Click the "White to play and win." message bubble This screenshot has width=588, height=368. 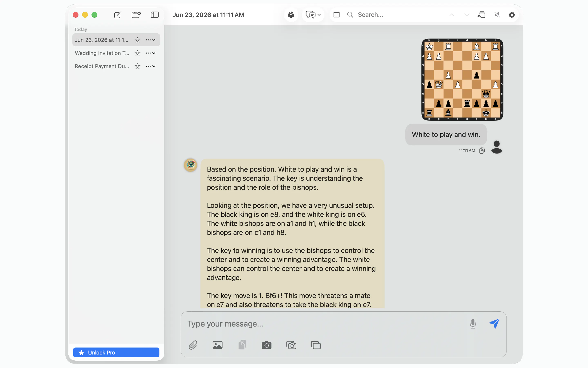tap(446, 135)
